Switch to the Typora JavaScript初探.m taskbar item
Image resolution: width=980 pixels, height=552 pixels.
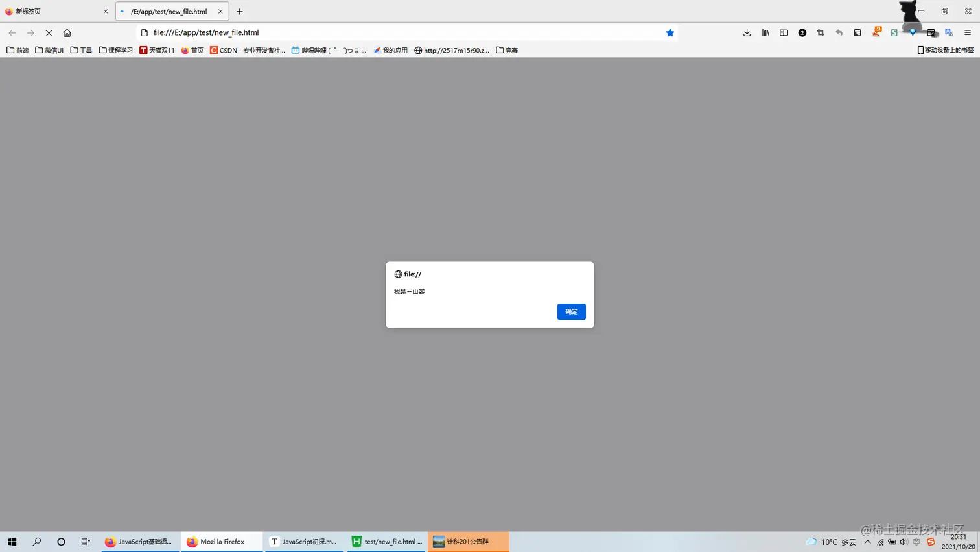[x=304, y=542]
